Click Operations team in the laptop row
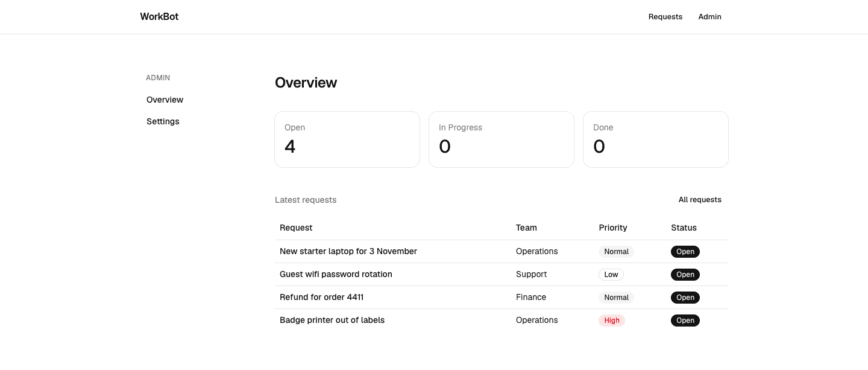868x370 pixels. tap(537, 251)
